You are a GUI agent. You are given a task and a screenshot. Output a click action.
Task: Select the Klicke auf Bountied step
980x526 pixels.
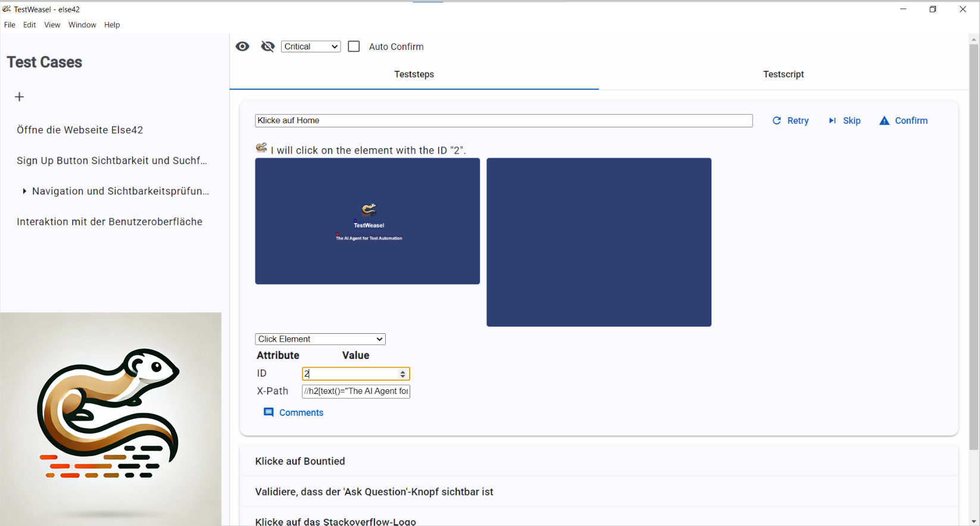click(300, 461)
